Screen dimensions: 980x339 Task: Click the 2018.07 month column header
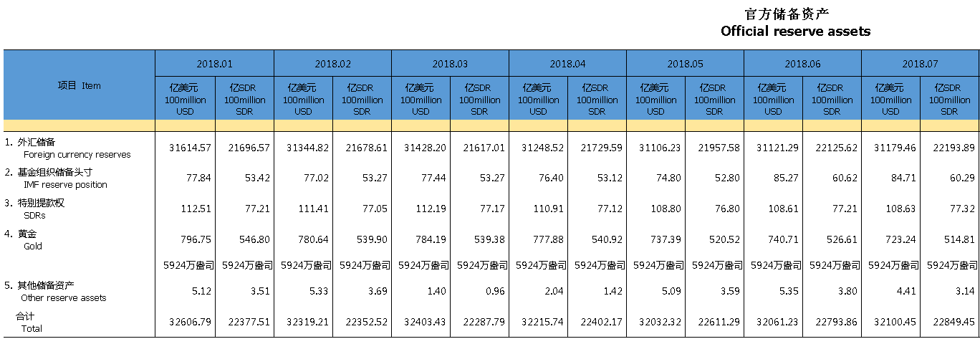pyautogui.click(x=920, y=63)
